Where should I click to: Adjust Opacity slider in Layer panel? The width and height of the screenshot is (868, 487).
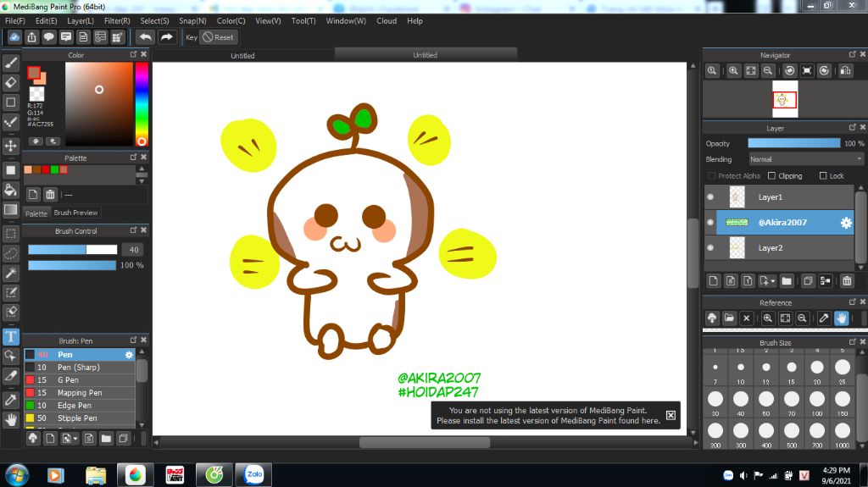(793, 143)
